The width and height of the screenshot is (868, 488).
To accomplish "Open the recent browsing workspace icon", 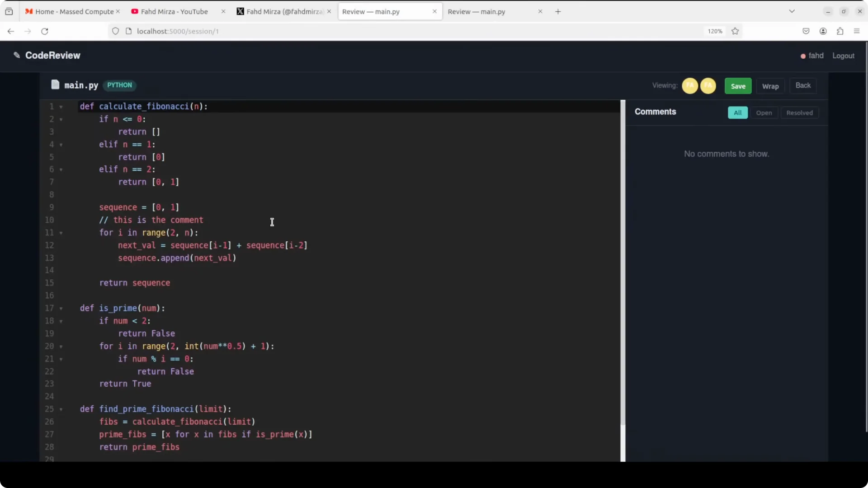I will [x=9, y=11].
